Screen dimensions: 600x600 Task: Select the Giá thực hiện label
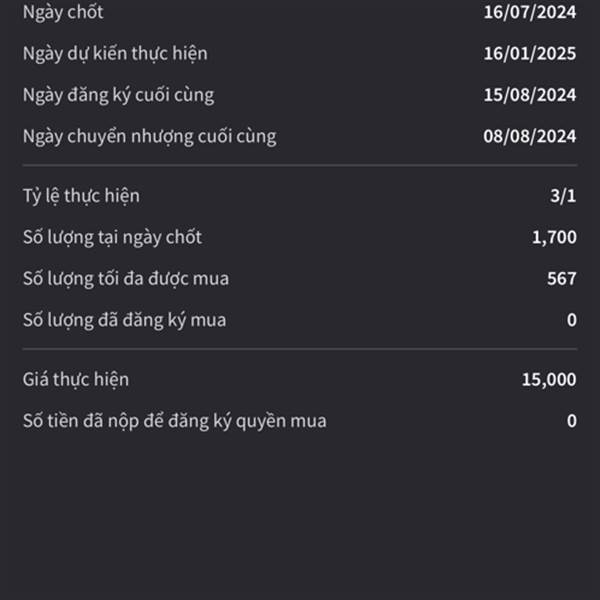pyautogui.click(x=76, y=380)
